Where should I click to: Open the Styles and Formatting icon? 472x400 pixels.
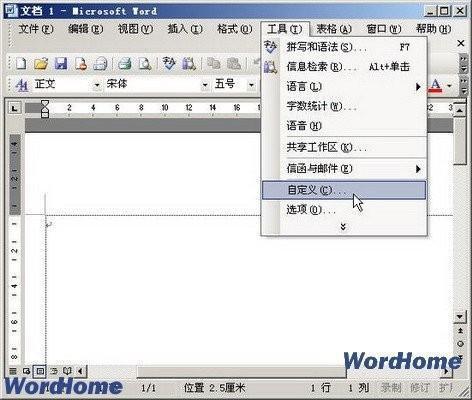click(x=22, y=85)
